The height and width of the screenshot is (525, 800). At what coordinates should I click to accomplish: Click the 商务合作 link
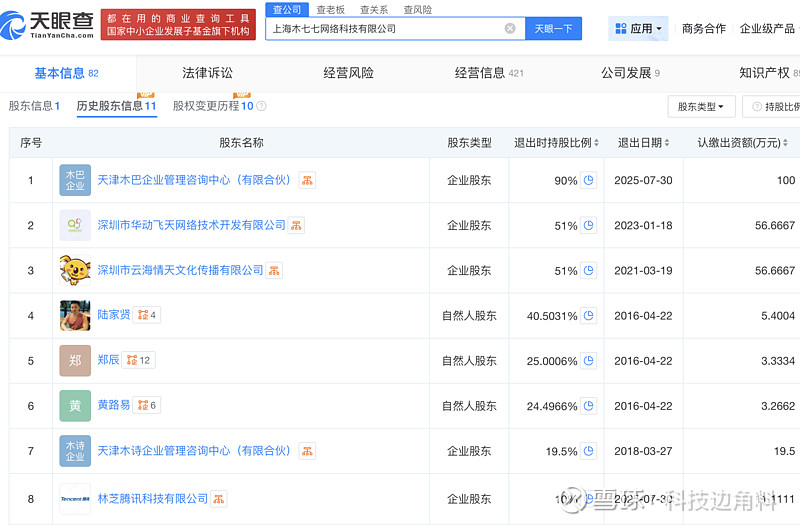click(x=704, y=29)
